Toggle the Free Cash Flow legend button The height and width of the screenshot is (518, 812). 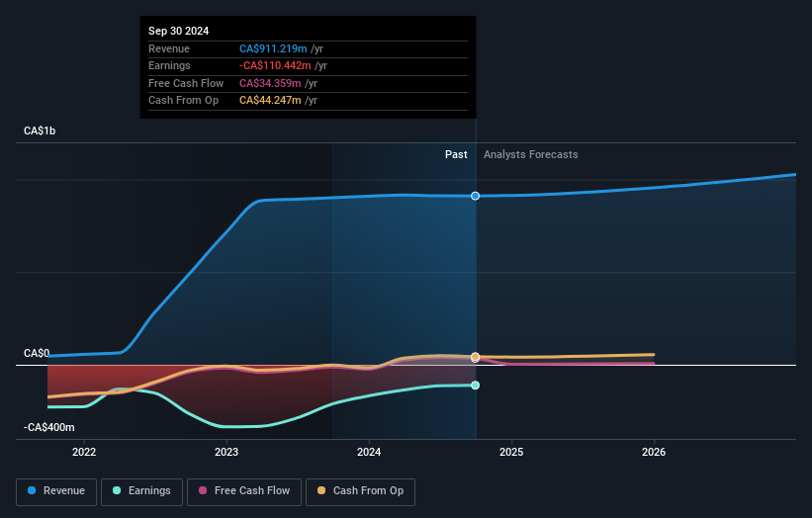pyautogui.click(x=244, y=491)
